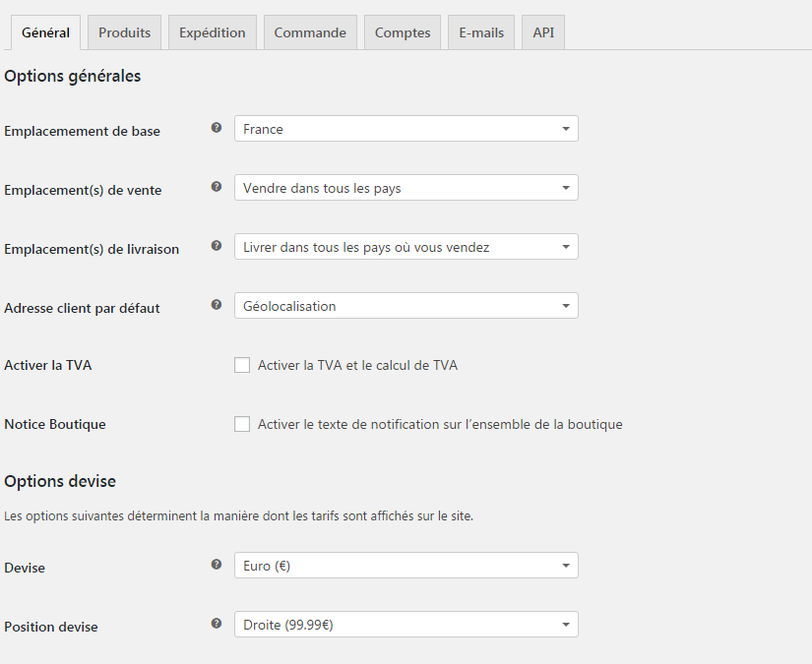The height and width of the screenshot is (664, 812).
Task: Open the Position devise dropdown
Action: coord(406,624)
